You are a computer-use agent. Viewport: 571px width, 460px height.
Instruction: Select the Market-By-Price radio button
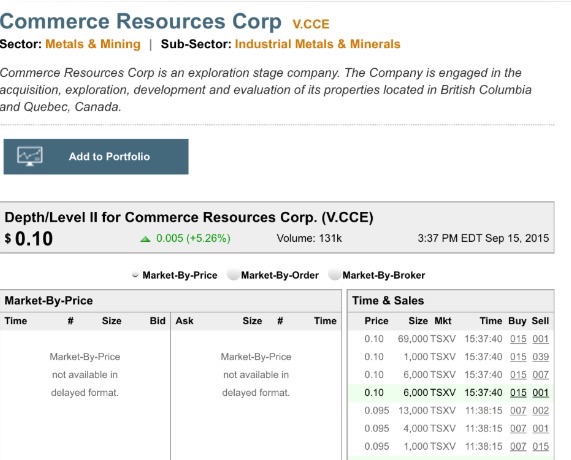click(135, 275)
